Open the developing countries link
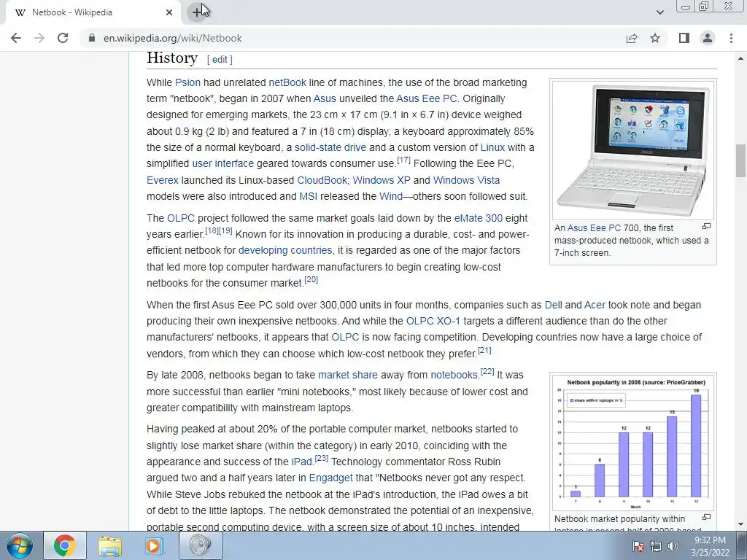747x560 pixels. click(x=285, y=251)
